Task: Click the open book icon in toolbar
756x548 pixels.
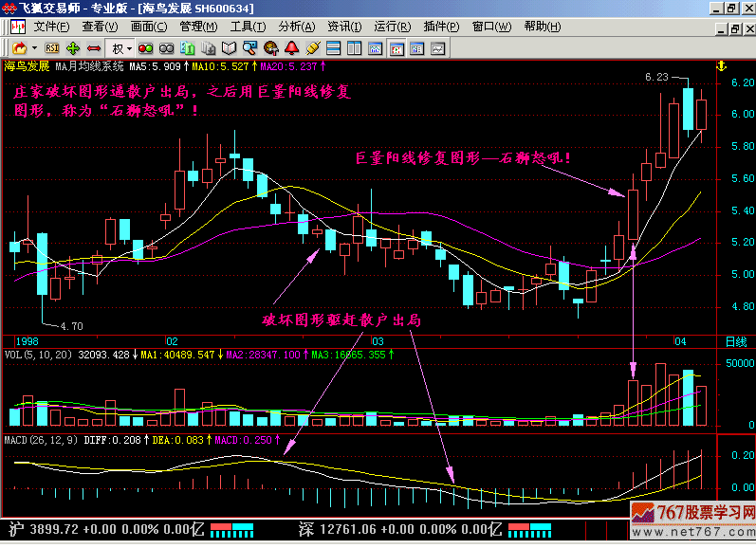Action: 228,47
